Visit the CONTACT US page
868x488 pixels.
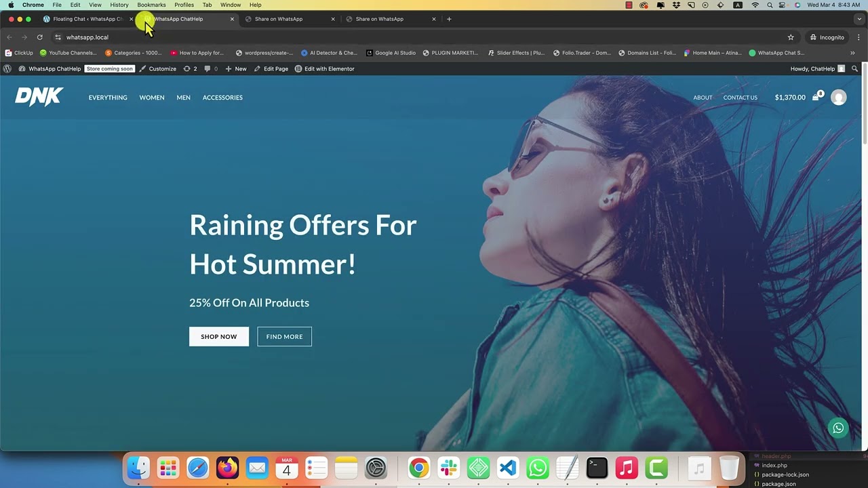(x=741, y=98)
